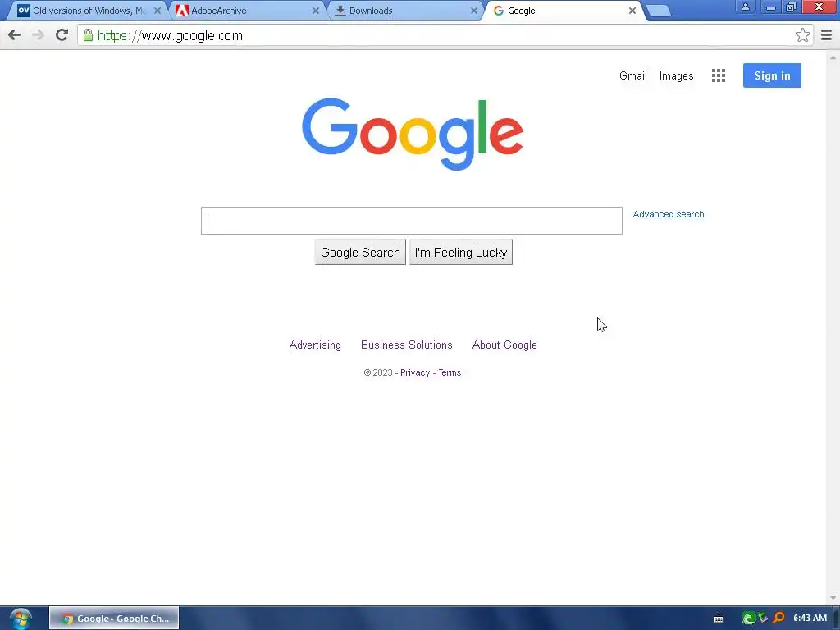Click I'm Feeling Lucky button
The height and width of the screenshot is (630, 840).
click(461, 253)
